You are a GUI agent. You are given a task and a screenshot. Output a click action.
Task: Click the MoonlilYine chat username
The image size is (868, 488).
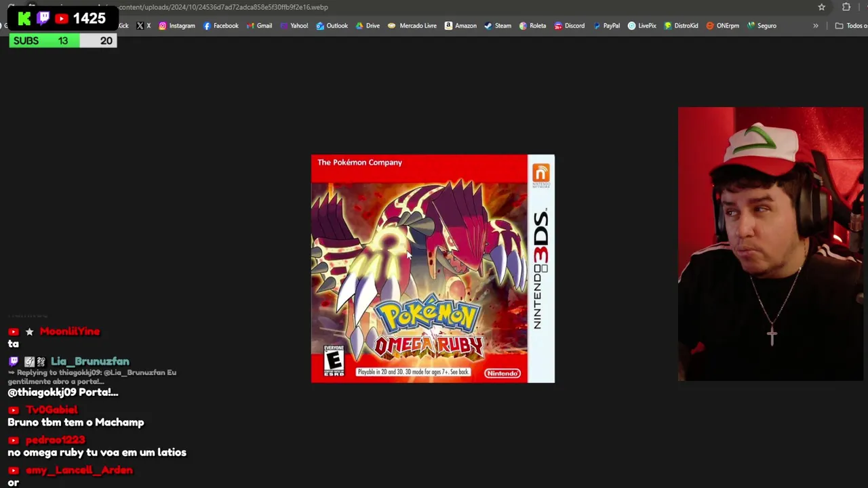pyautogui.click(x=70, y=331)
